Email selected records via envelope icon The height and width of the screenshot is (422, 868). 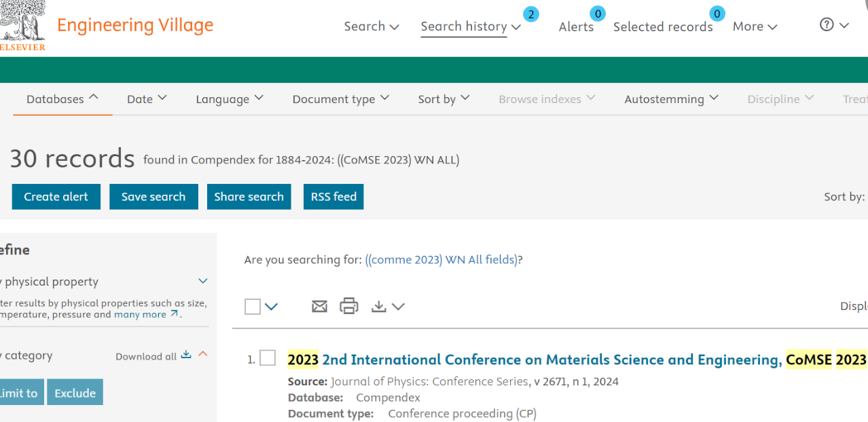[x=319, y=307]
